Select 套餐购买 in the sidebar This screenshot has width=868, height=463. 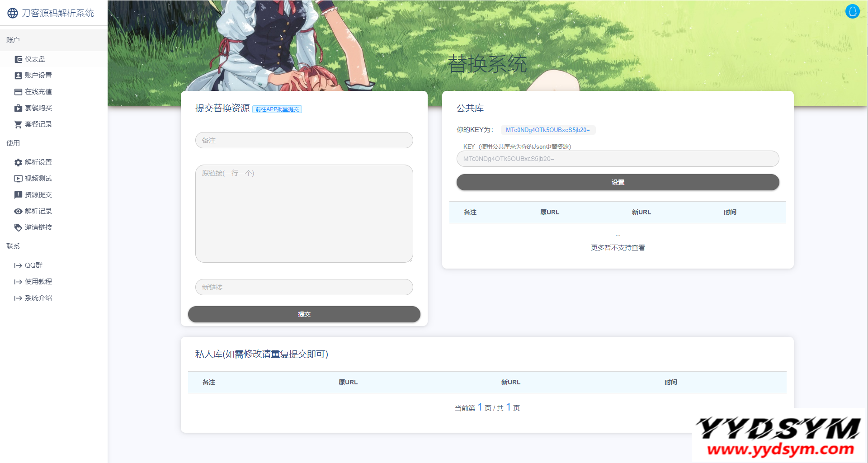click(x=53, y=108)
